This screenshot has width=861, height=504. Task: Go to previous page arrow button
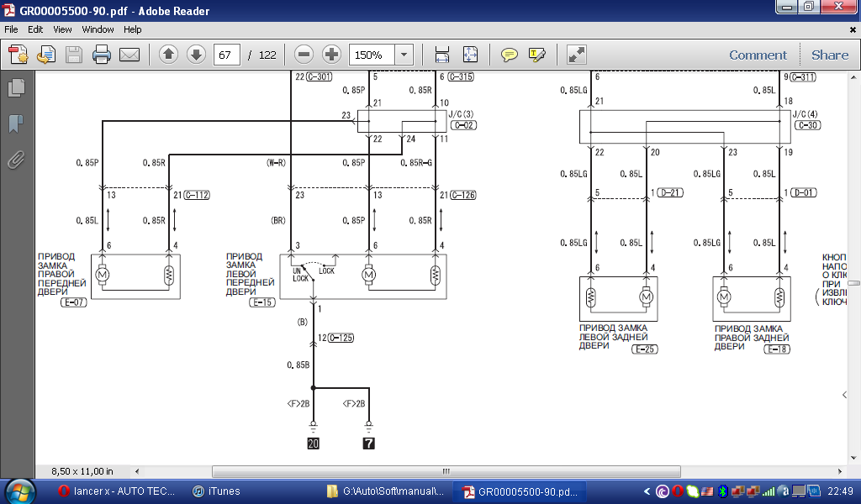168,55
